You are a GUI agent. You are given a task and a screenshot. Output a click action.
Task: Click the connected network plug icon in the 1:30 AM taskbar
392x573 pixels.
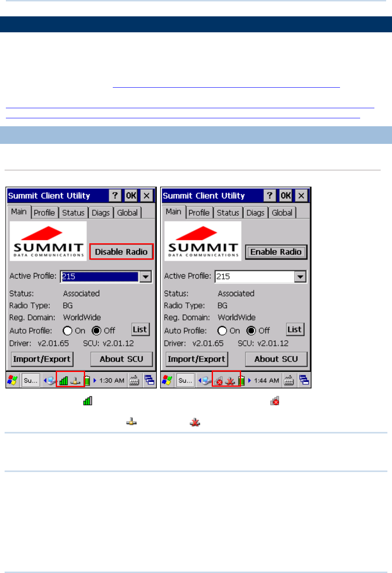[75, 381]
